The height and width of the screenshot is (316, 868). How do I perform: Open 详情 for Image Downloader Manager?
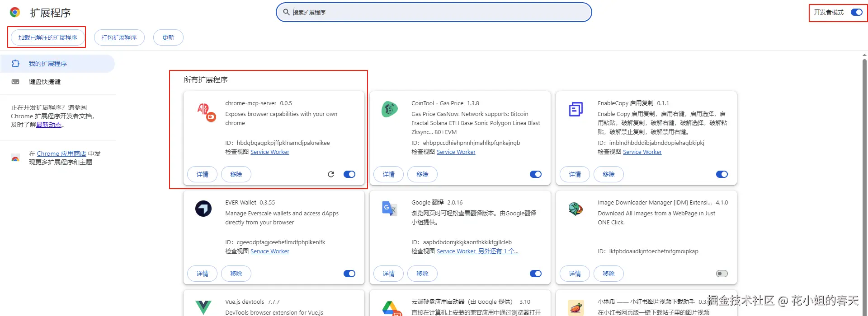coord(575,274)
